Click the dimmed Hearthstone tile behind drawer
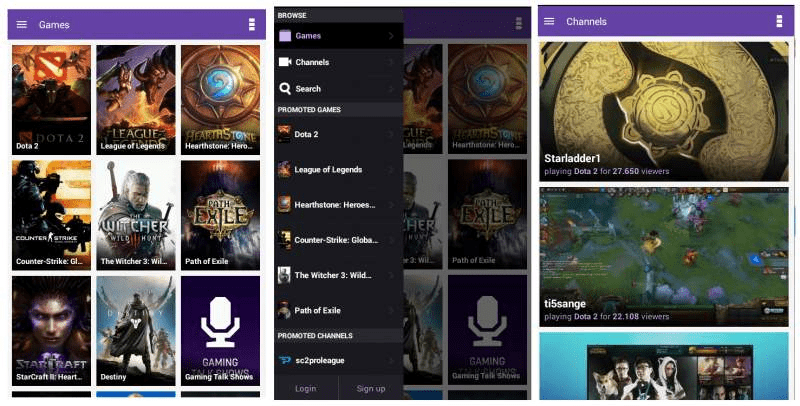Image resolution: width=800 pixels, height=406 pixels. (x=487, y=99)
